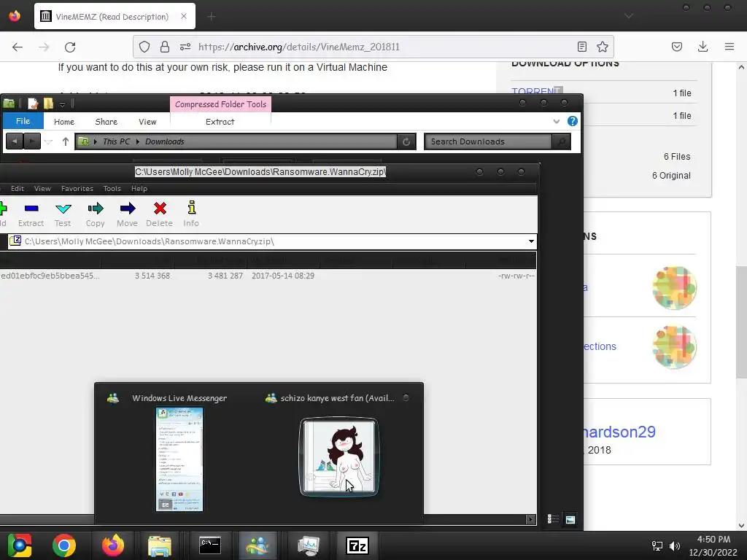
Task: Open the Explorer Share ribbon tab
Action: tap(107, 122)
